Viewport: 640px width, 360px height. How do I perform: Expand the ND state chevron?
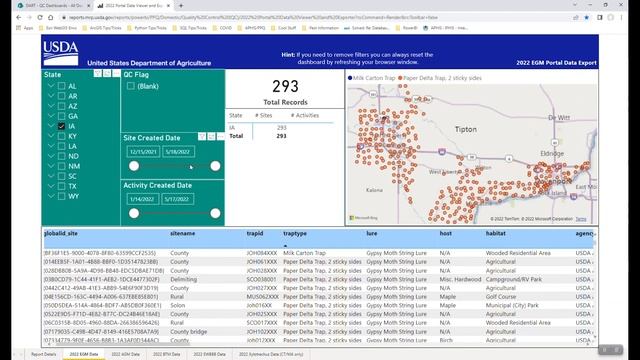tap(51, 156)
